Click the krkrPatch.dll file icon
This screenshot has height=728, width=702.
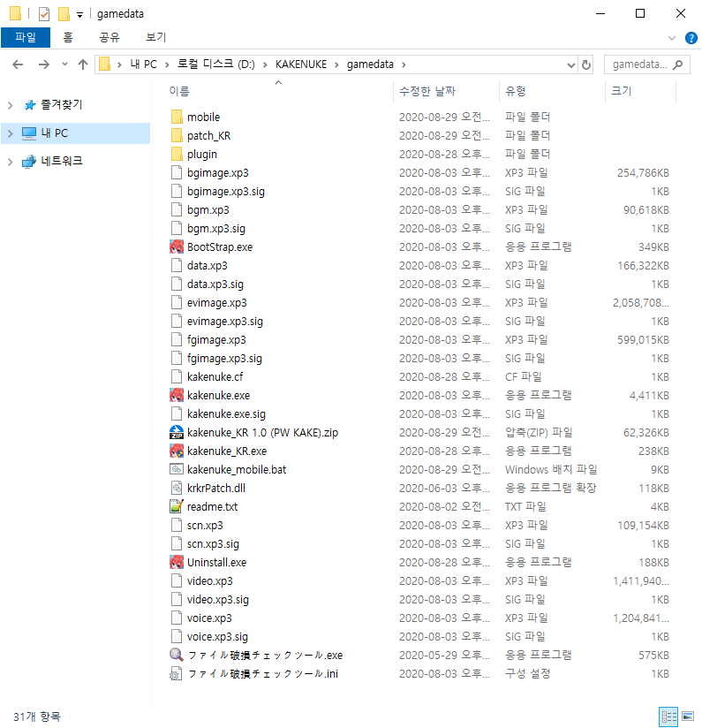click(177, 488)
